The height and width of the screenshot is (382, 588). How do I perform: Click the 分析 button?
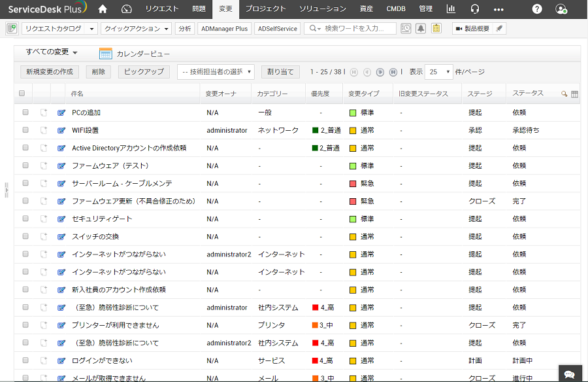pos(184,29)
